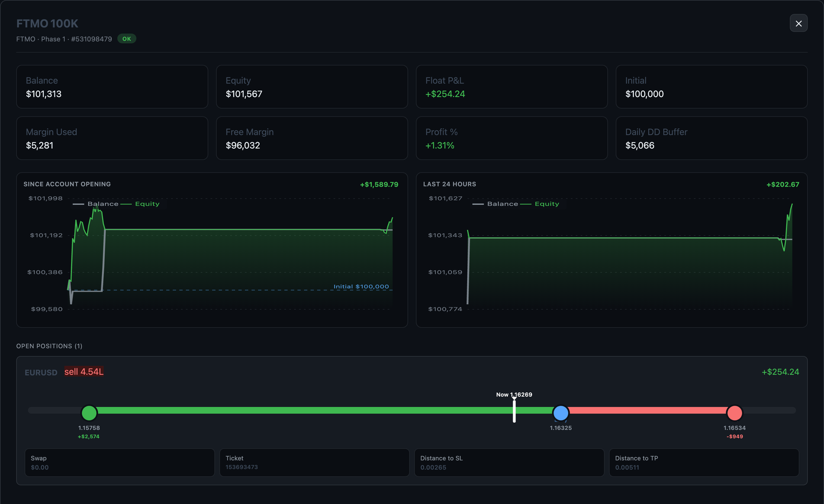Select the Balance card value $101,313
Viewport: 824px width, 504px height.
coord(44,94)
